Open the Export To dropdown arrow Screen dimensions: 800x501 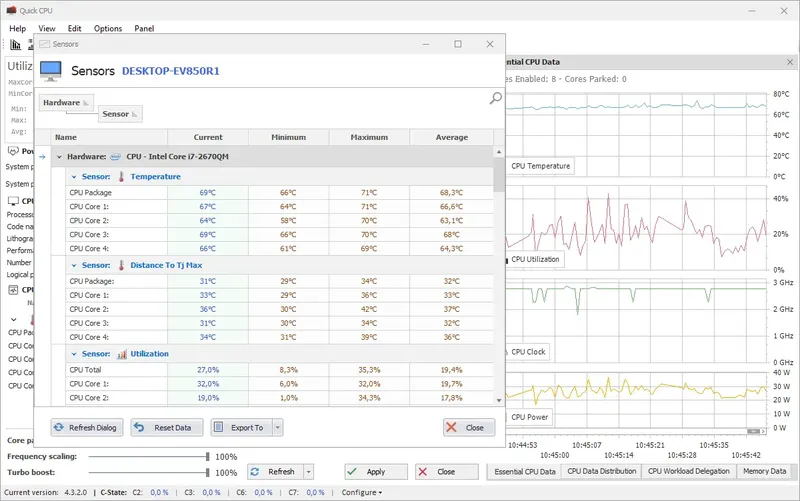pyautogui.click(x=278, y=428)
